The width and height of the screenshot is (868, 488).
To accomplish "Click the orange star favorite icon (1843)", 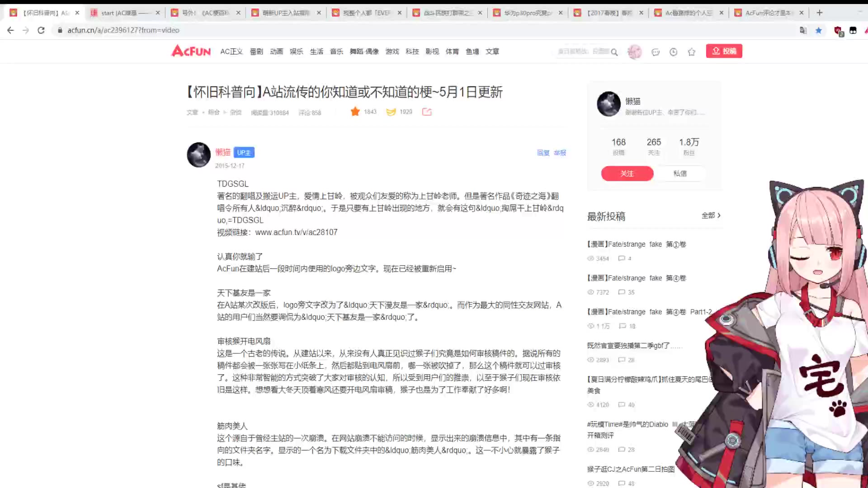I will [x=355, y=112].
